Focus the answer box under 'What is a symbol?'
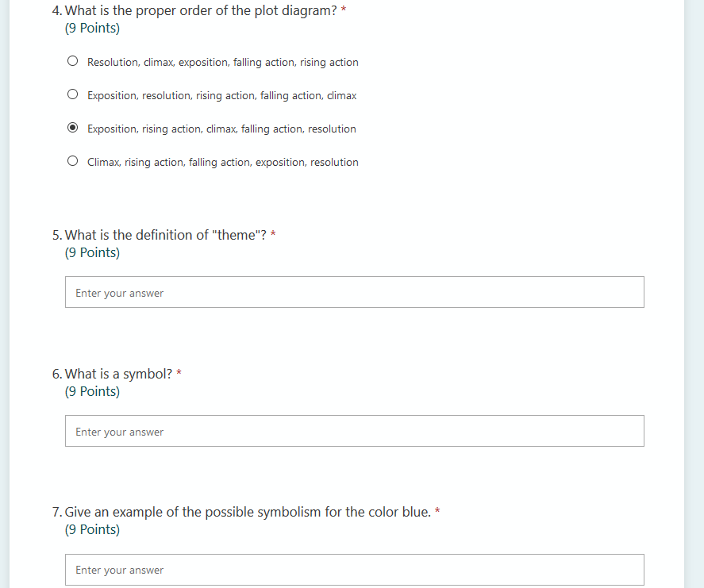 tap(355, 431)
